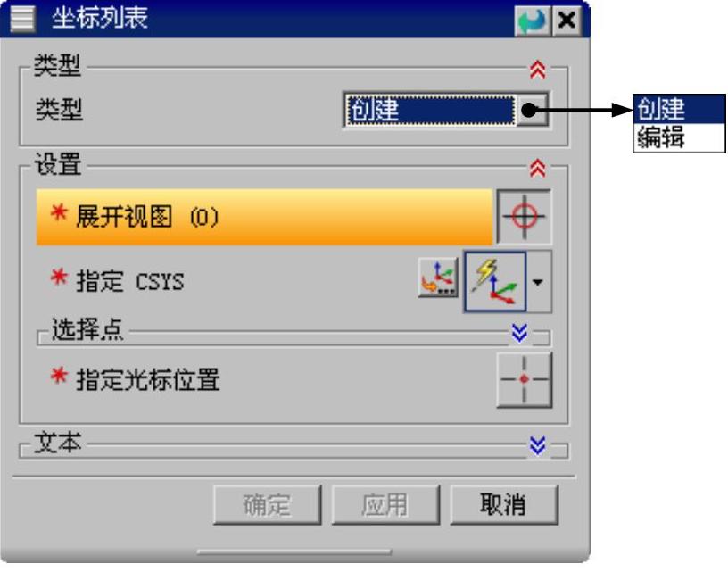Click the blue reset arrow icon
The image size is (728, 572).
(533, 21)
